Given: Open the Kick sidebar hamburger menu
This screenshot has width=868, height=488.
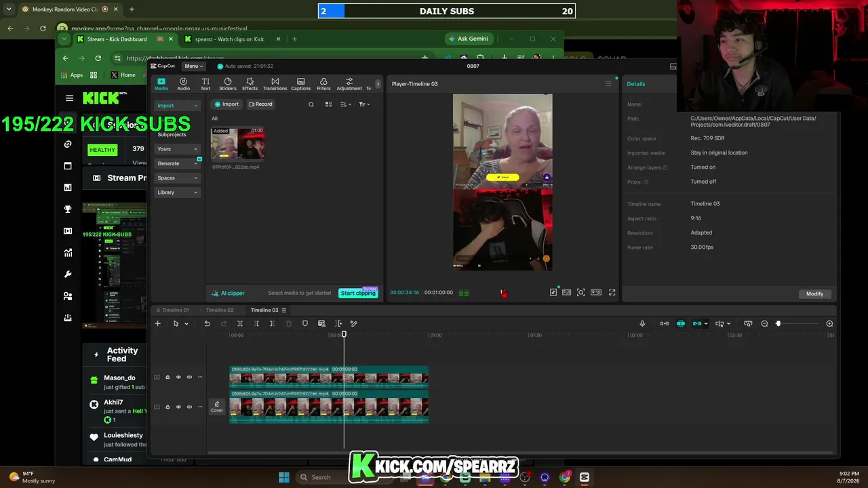Looking at the screenshot, I should (69, 98).
